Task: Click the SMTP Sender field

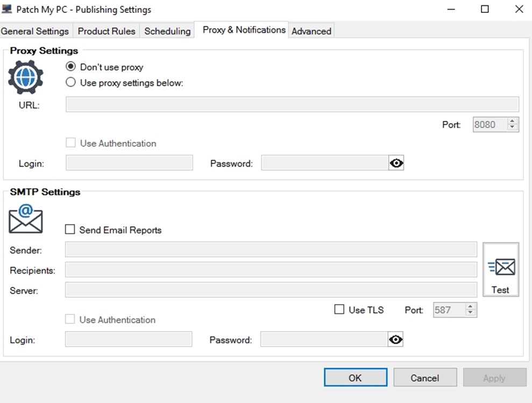Action: (x=271, y=250)
